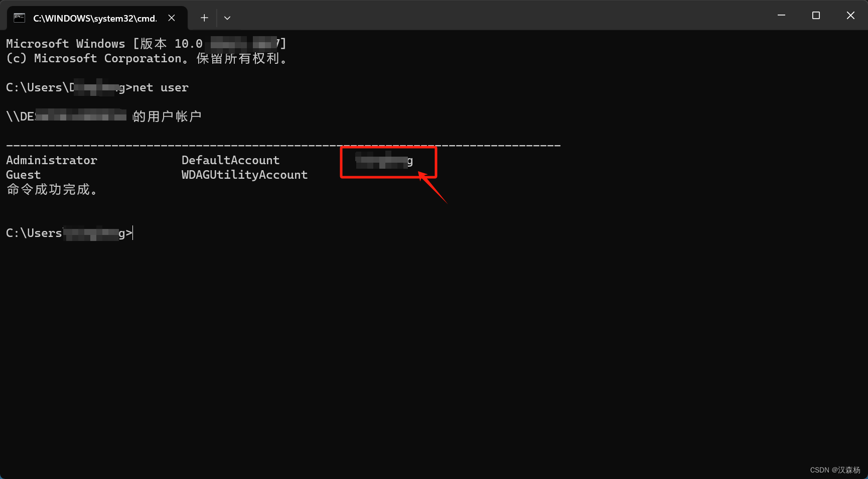The height and width of the screenshot is (479, 868).
Task: Click the last C:\Users command prompt
Action: (69, 233)
